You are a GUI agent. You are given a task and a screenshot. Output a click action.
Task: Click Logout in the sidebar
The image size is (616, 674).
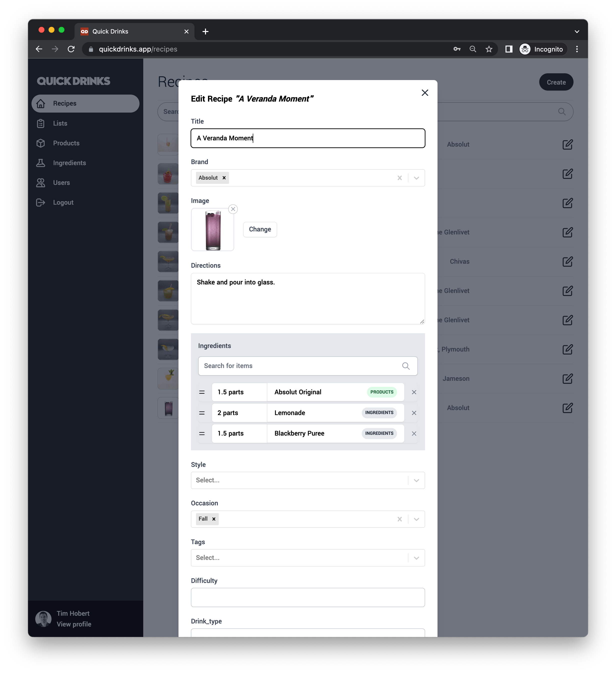85,203
